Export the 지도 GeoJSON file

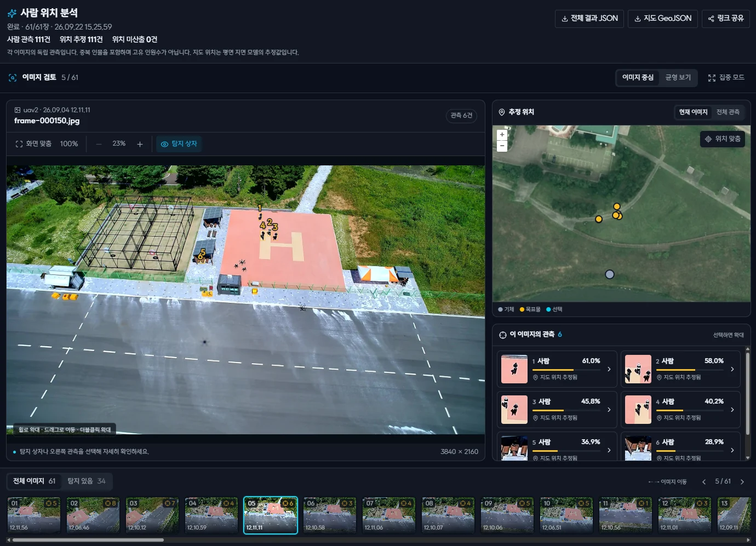tap(663, 19)
